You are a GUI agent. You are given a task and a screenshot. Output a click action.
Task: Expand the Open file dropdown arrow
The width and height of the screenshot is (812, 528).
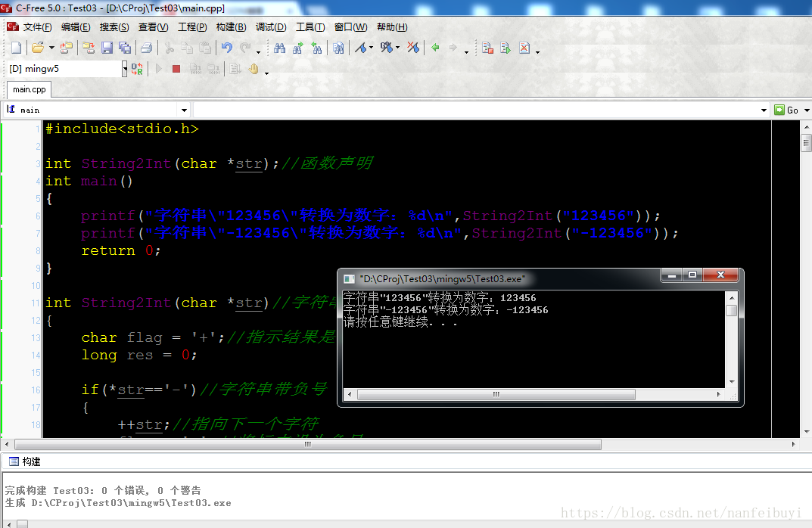coord(51,48)
